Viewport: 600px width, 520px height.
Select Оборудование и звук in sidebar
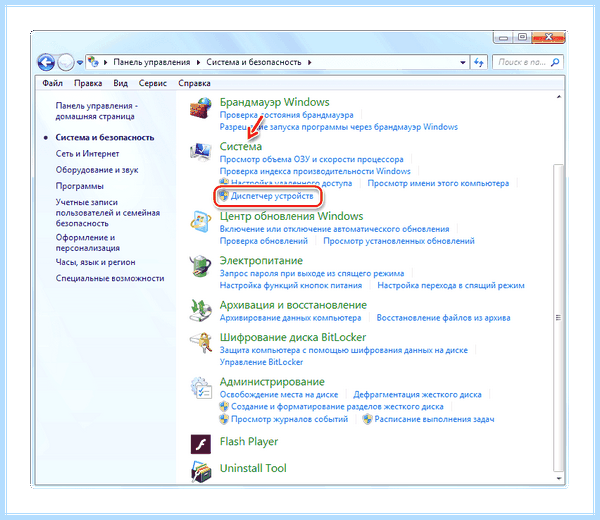tap(97, 170)
